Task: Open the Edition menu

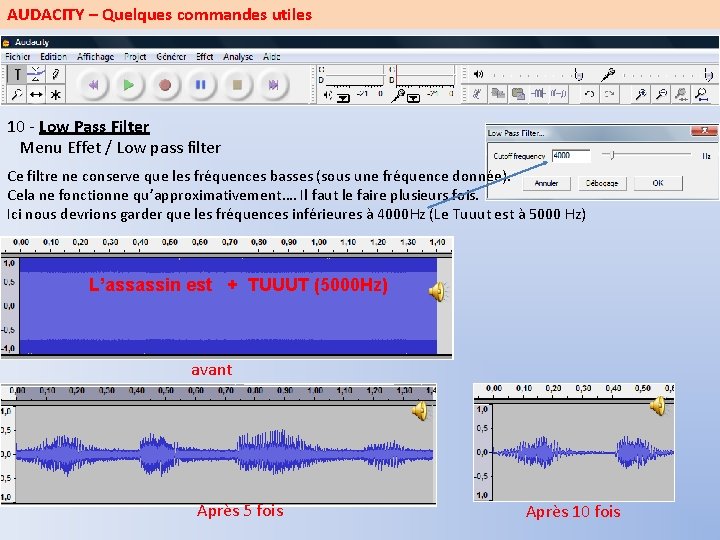Action: (53, 56)
